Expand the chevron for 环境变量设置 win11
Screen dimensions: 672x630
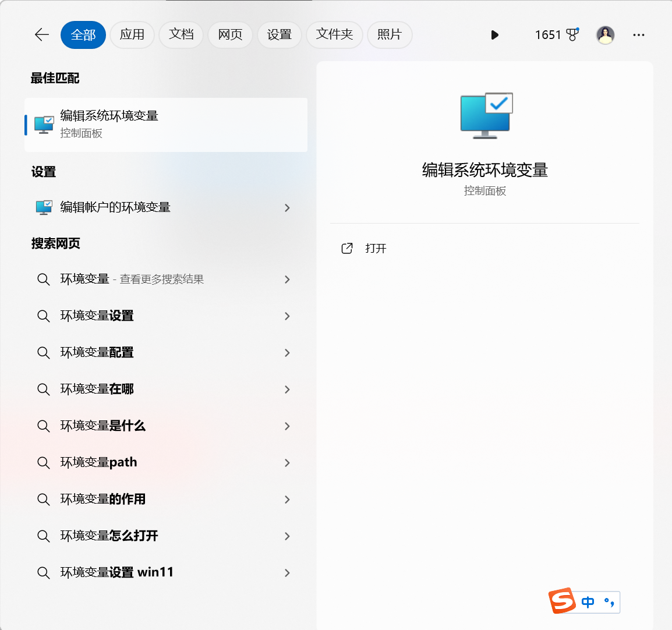pyautogui.click(x=287, y=573)
